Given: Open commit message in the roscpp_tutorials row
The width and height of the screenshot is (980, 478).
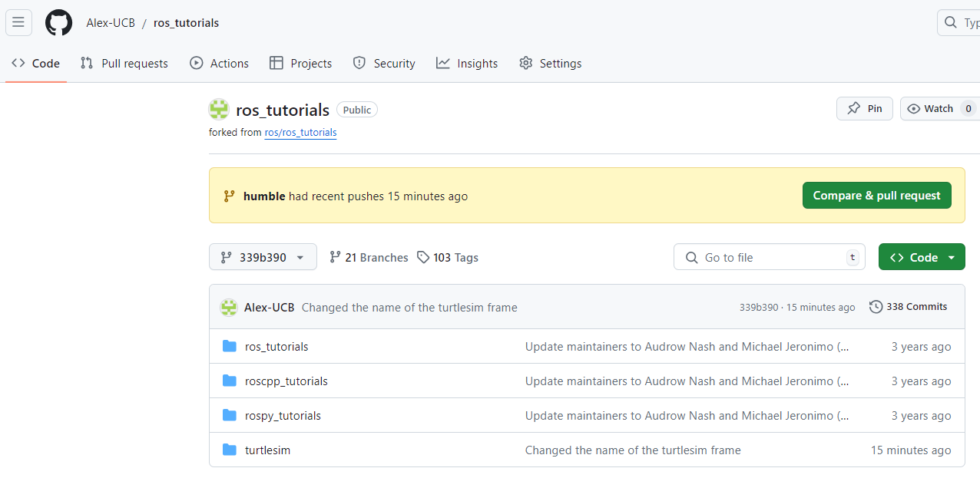Looking at the screenshot, I should [x=687, y=381].
